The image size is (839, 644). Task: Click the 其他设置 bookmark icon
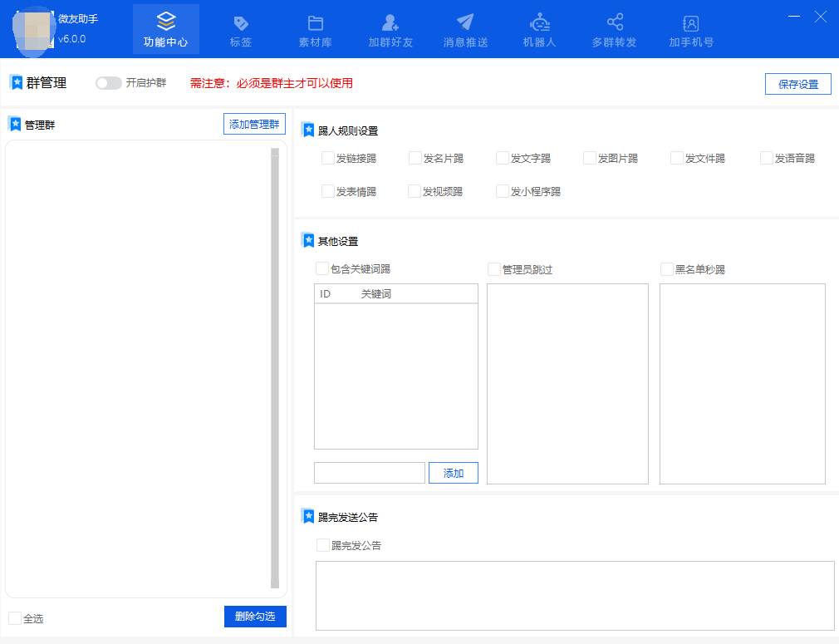tap(308, 240)
